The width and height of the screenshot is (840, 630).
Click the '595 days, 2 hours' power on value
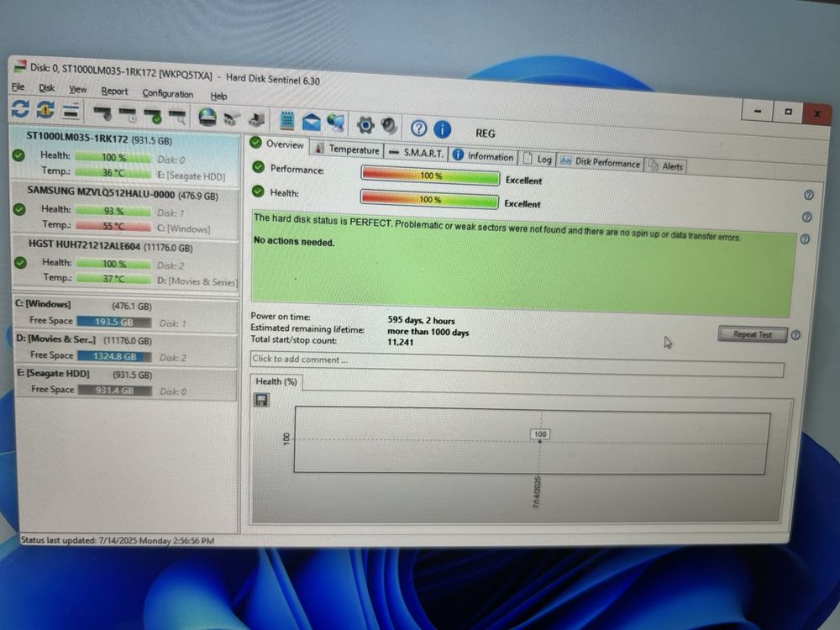click(x=421, y=320)
